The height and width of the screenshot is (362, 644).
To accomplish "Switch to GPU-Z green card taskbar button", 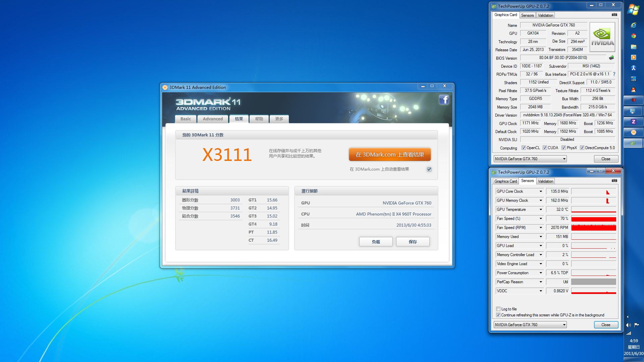I will point(633,143).
